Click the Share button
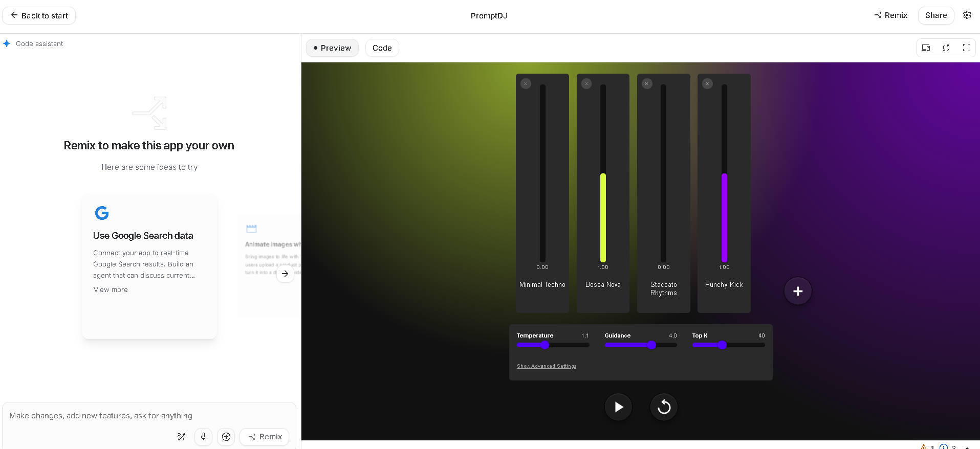This screenshot has width=980, height=449. tap(935, 15)
